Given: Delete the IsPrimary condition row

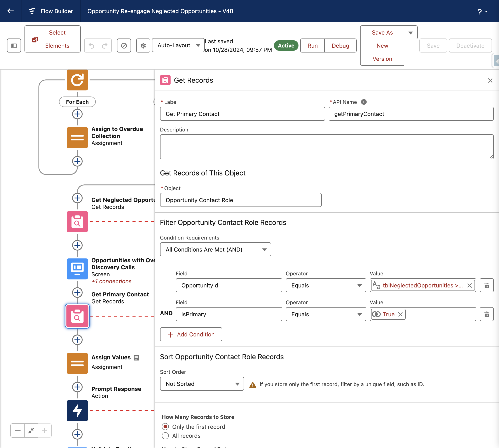Looking at the screenshot, I should coord(487,314).
